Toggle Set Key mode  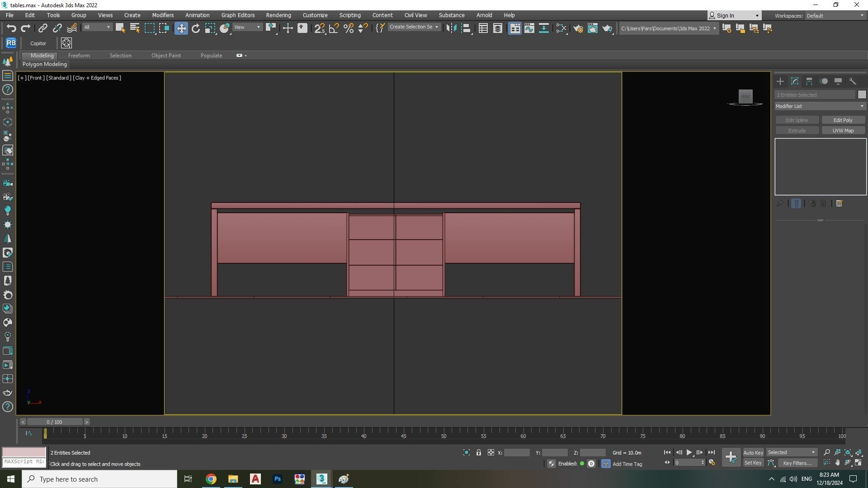click(753, 463)
